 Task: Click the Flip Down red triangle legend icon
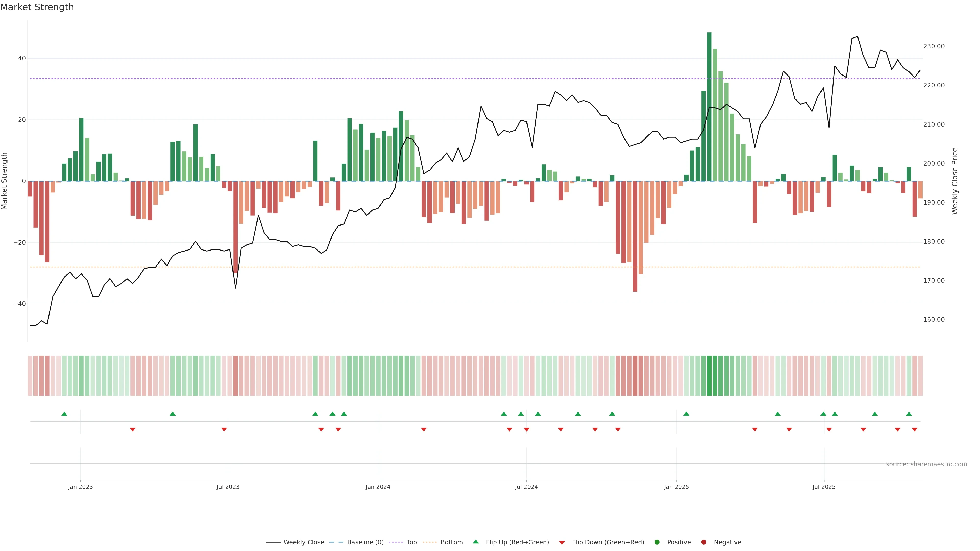561,543
